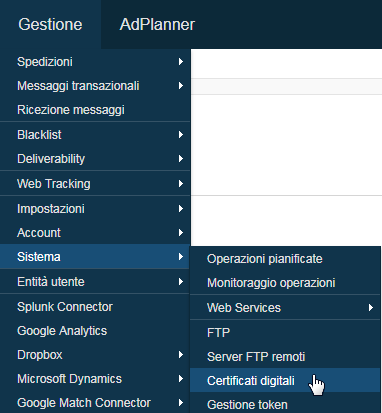
Task: Open the Web Tracking submenu
Action: point(95,184)
